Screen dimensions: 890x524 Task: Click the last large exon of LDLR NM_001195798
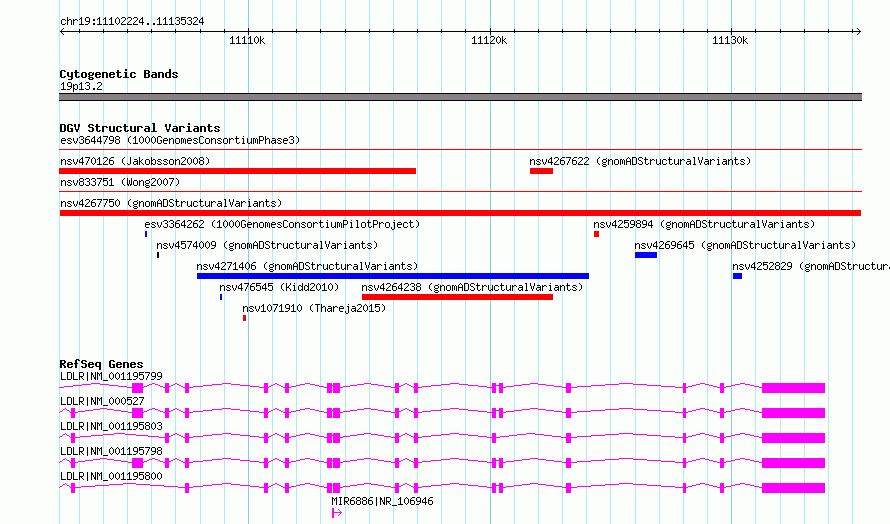point(793,463)
